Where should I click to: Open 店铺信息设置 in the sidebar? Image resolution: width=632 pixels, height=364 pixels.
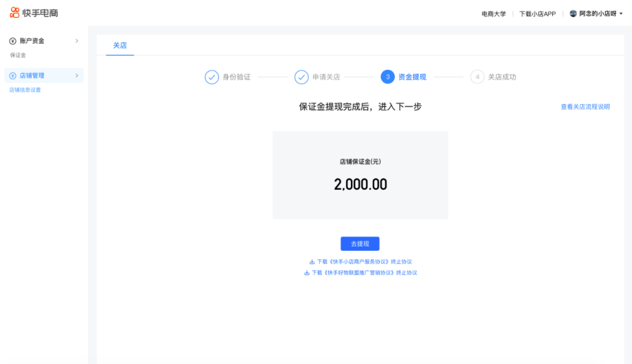pos(25,90)
